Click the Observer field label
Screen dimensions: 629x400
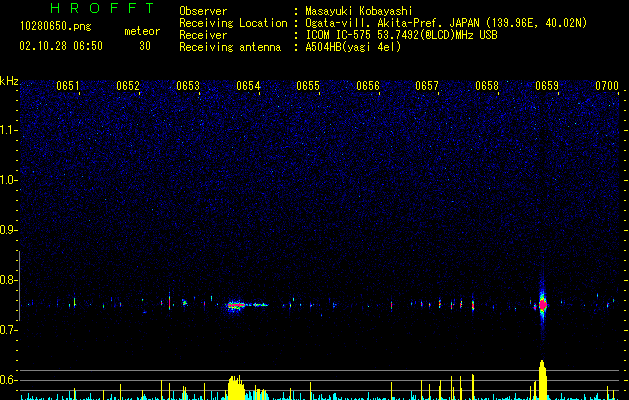[x=203, y=11]
